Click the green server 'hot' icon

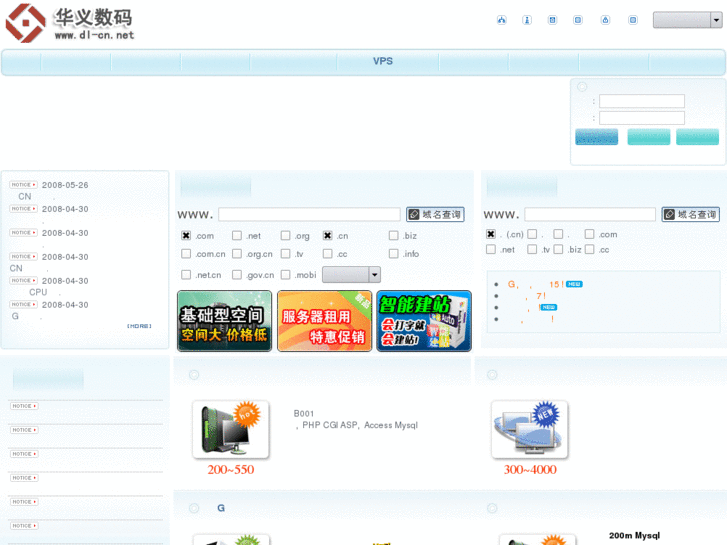[x=230, y=428]
